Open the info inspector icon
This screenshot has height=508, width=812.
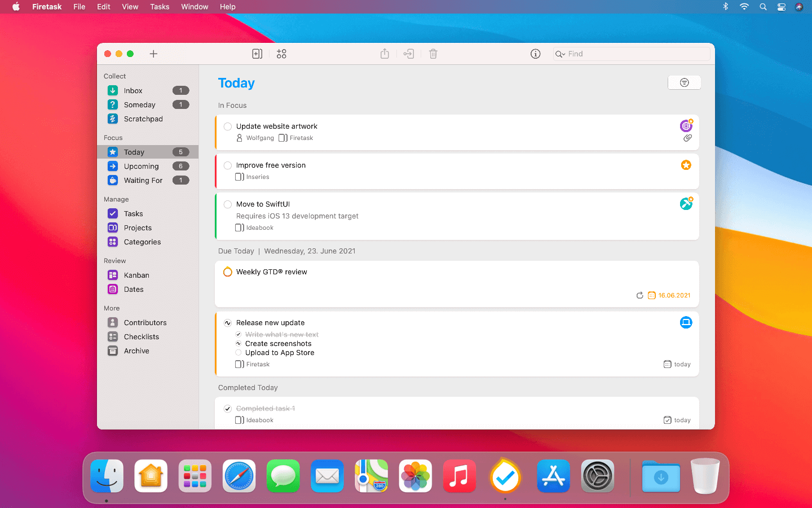536,54
